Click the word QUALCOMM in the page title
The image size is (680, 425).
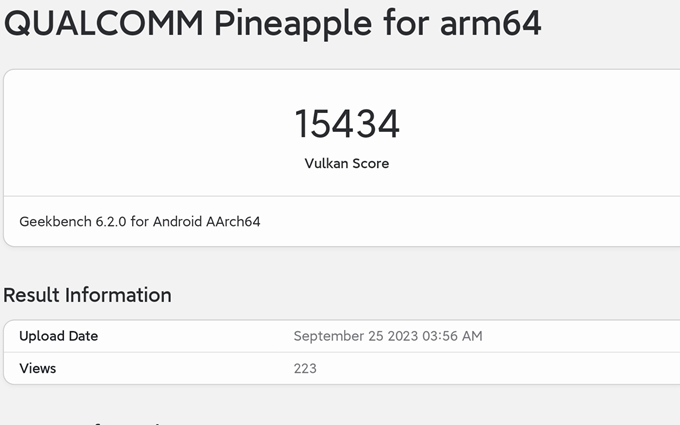pos(104,23)
